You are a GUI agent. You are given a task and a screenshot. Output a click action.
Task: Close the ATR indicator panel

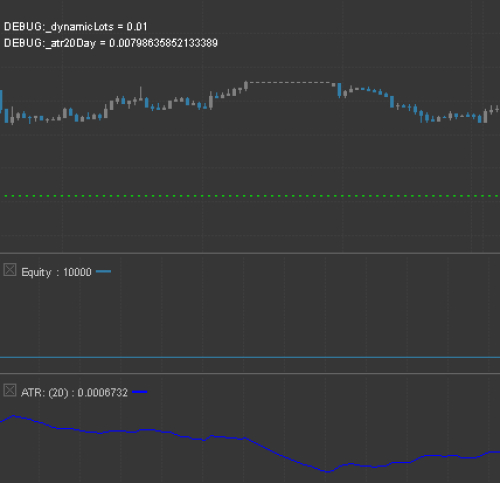pos(10,390)
